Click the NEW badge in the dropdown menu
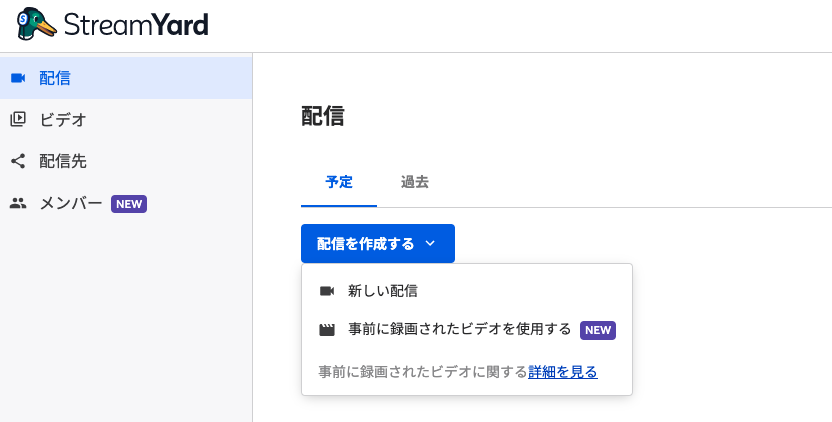 point(598,330)
